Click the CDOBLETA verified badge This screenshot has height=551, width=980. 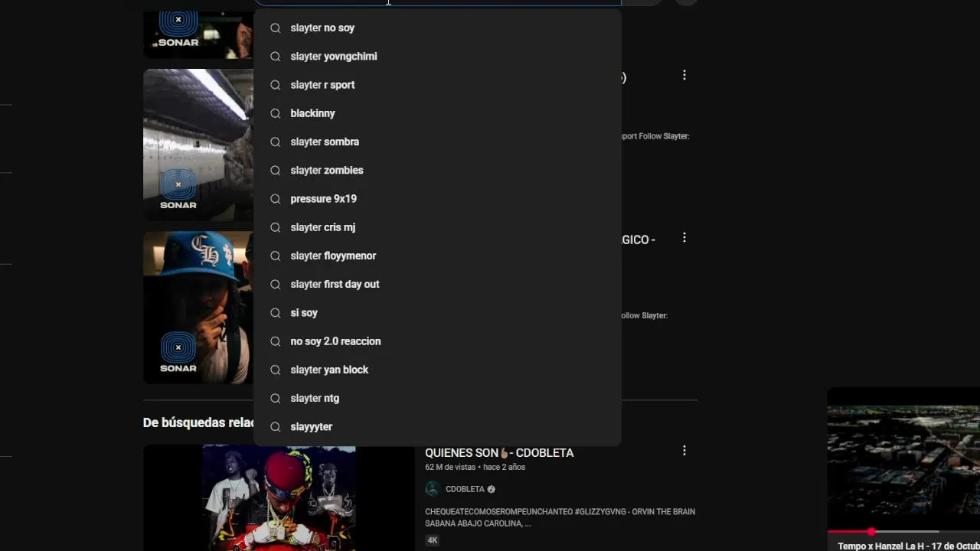point(492,489)
